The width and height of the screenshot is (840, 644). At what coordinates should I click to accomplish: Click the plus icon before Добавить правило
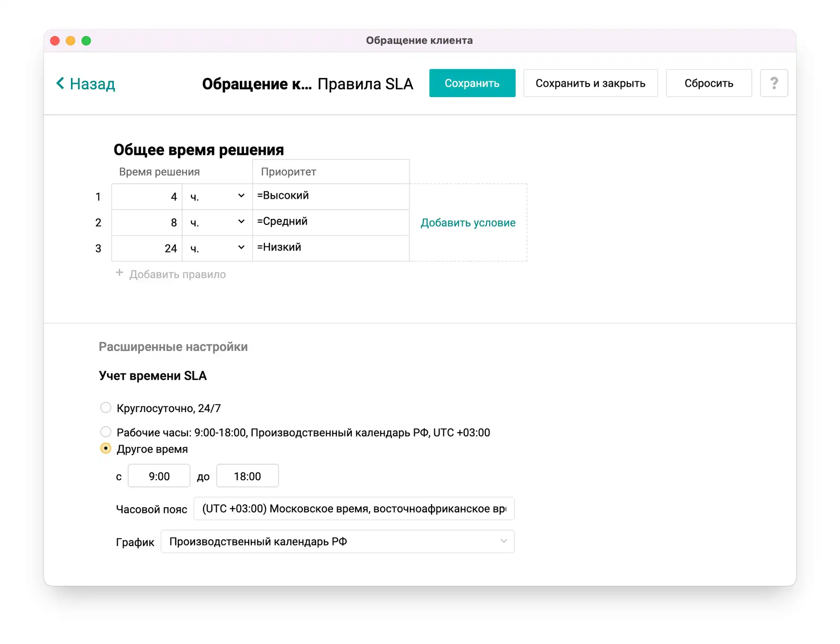pos(119,273)
